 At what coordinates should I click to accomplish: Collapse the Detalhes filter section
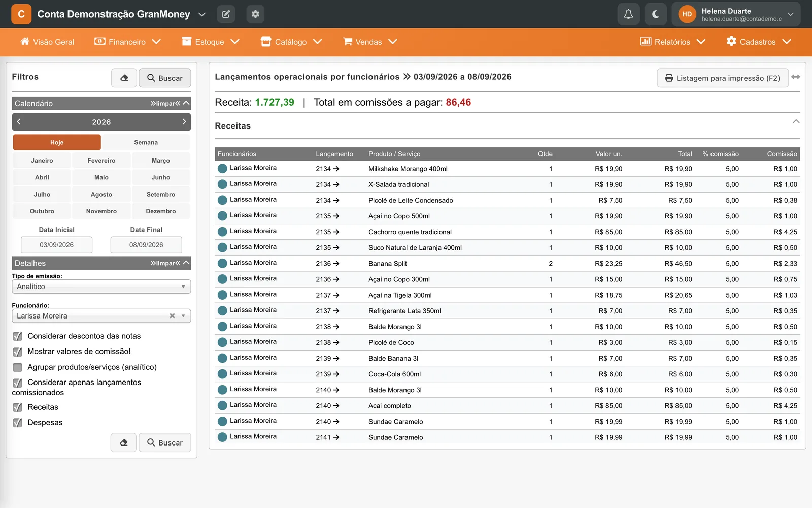pyautogui.click(x=186, y=263)
